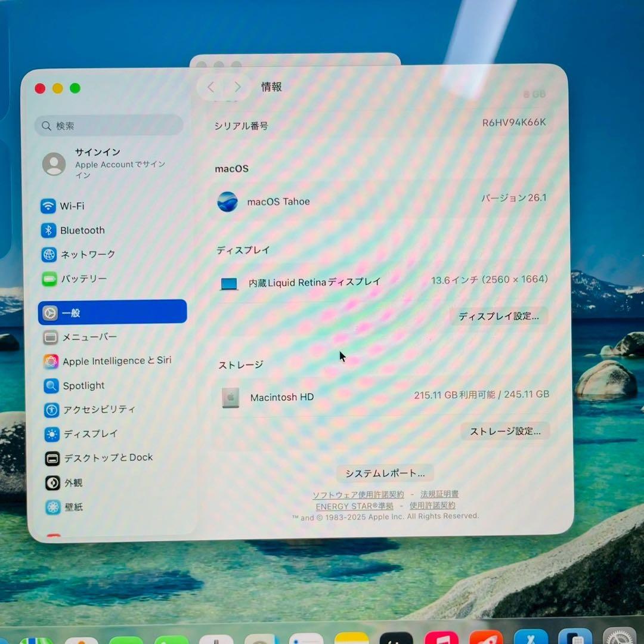Click the macOS Tahoe globe thumbnail
The image size is (644, 644).
(x=226, y=201)
